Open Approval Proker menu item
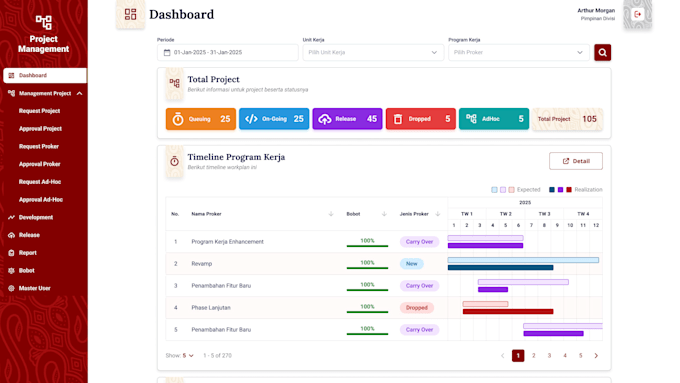680x383 pixels. (39, 164)
